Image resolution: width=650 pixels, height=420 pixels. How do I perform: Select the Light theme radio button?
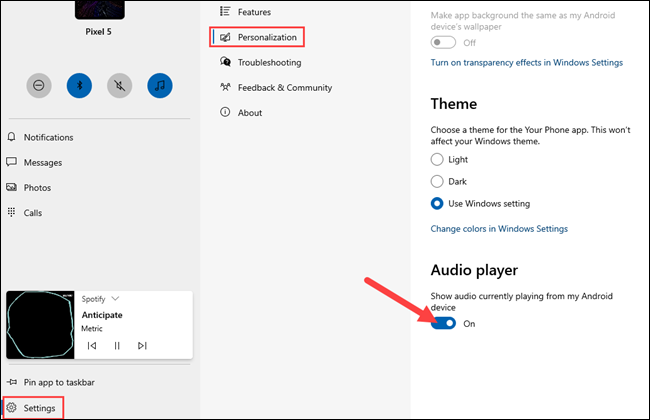(437, 160)
